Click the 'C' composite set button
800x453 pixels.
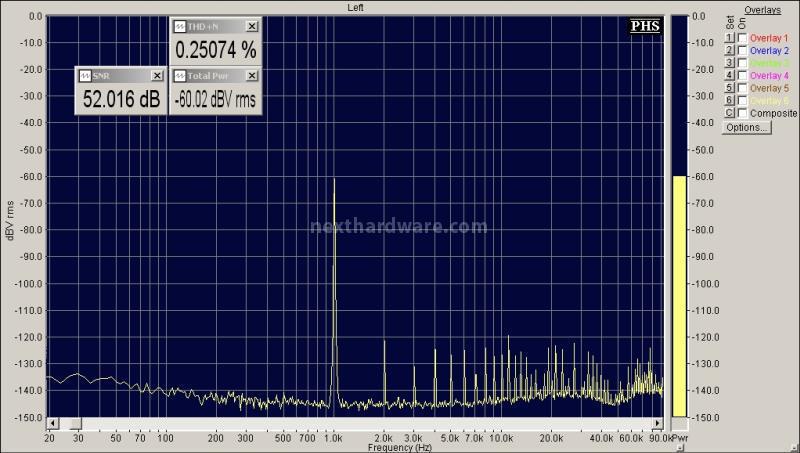tap(729, 113)
